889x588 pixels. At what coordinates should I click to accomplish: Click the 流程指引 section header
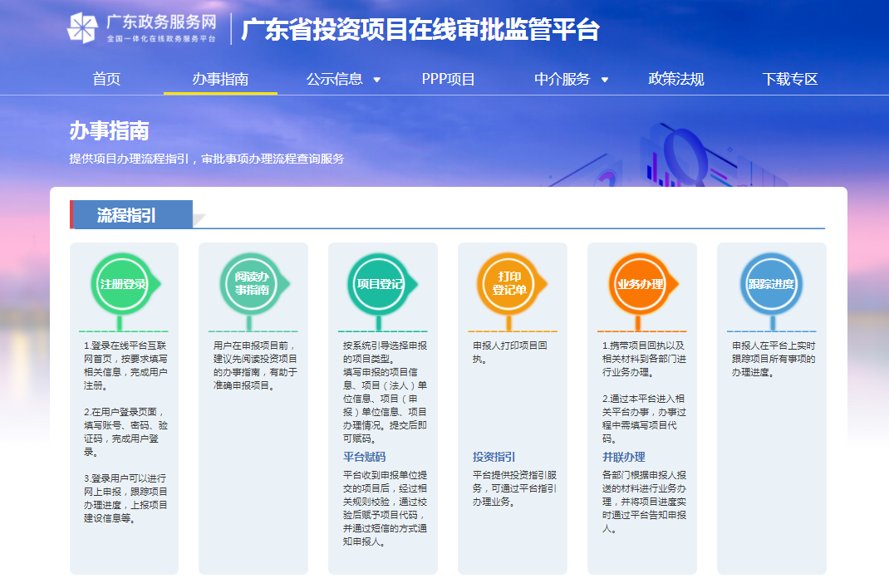[x=126, y=215]
